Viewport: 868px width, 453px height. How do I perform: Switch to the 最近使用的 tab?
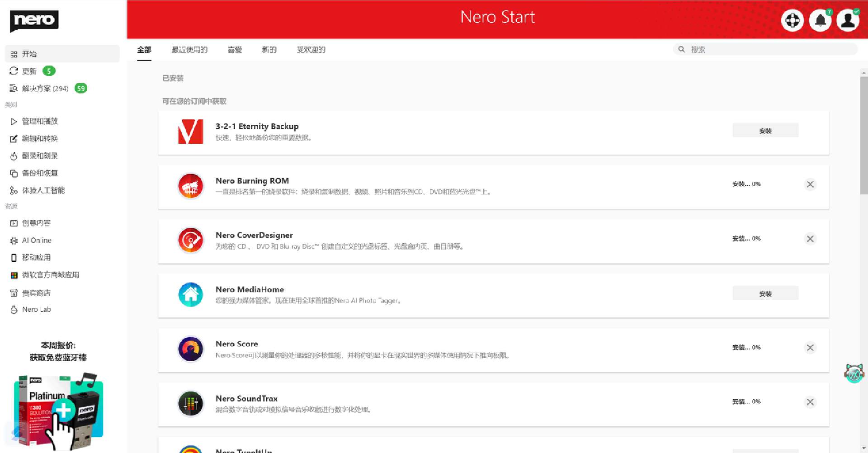click(189, 50)
